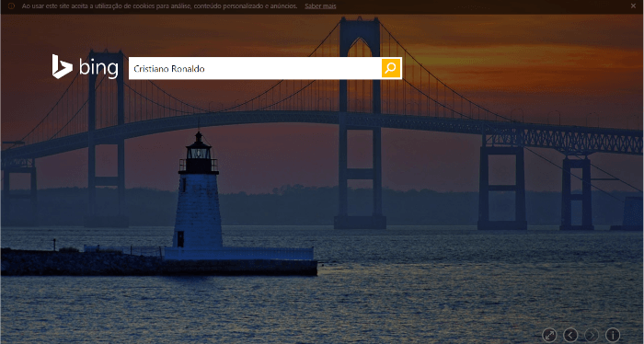The width and height of the screenshot is (644, 344).
Task: Show the next background image
Action: tap(592, 335)
